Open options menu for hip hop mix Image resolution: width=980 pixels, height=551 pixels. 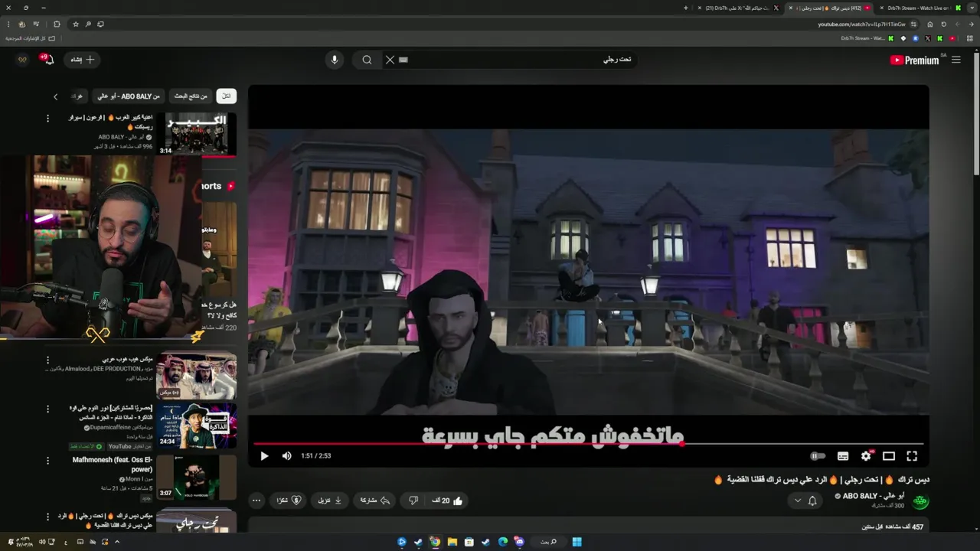47,360
